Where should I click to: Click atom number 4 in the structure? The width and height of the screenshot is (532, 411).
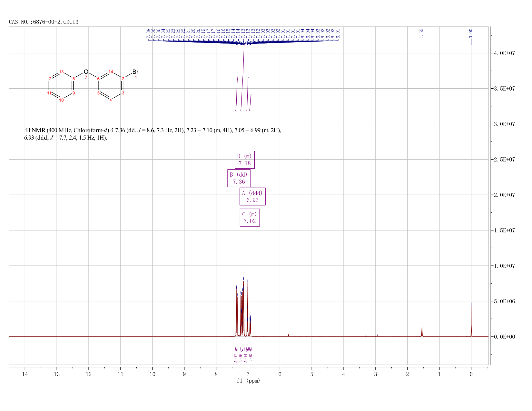coord(111,100)
